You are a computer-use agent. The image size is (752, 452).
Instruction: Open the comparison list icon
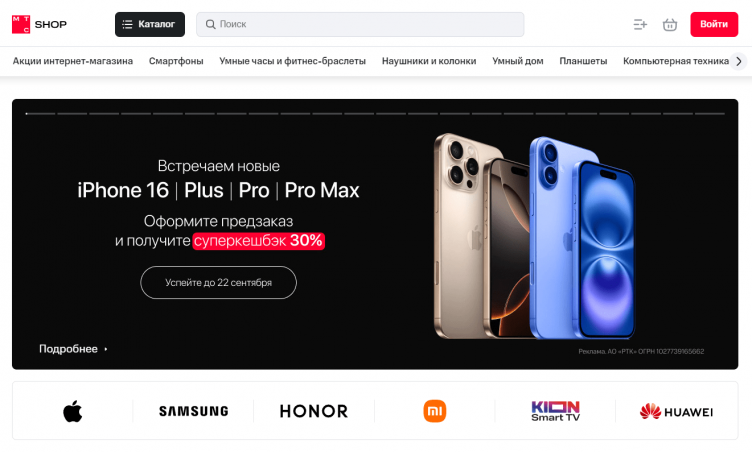pyautogui.click(x=640, y=24)
